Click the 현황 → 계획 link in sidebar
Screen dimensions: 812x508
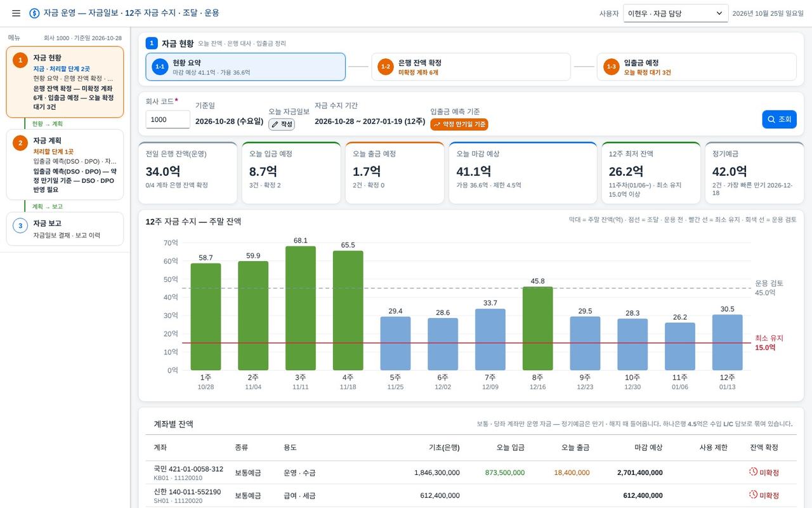tap(48, 124)
